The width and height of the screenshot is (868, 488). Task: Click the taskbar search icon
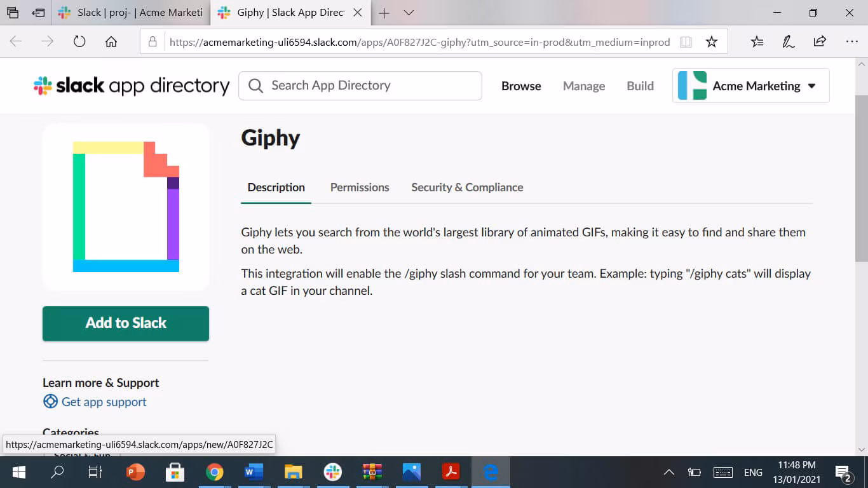[57, 472]
